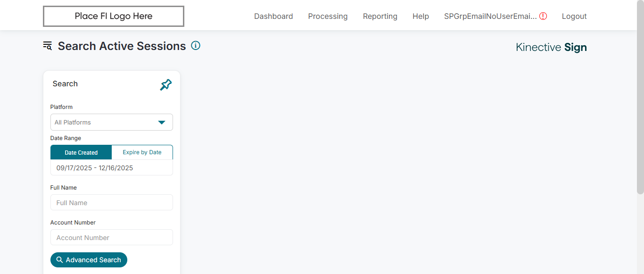The height and width of the screenshot is (274, 644).
Task: Select the Date Created toggle
Action: 81,152
